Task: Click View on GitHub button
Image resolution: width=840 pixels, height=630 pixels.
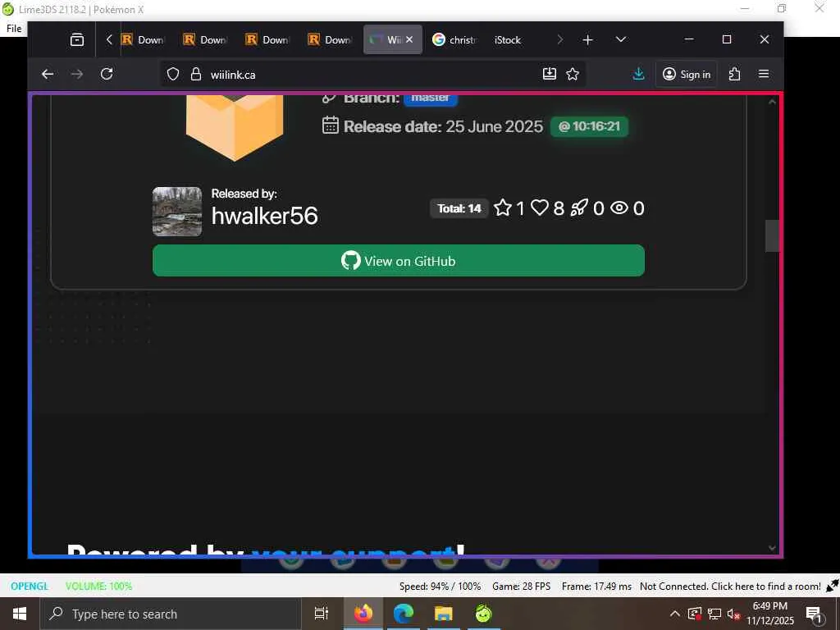Action: coord(399,261)
